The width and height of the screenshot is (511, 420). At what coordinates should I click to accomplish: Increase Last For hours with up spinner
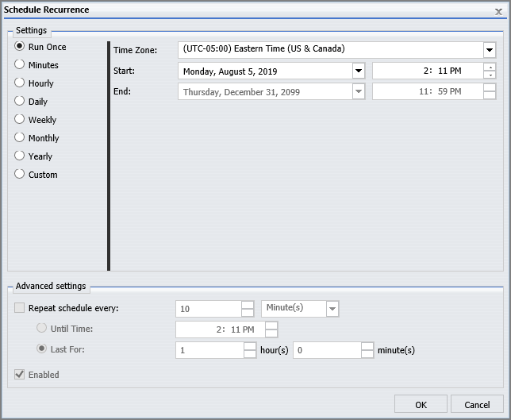(x=250, y=346)
